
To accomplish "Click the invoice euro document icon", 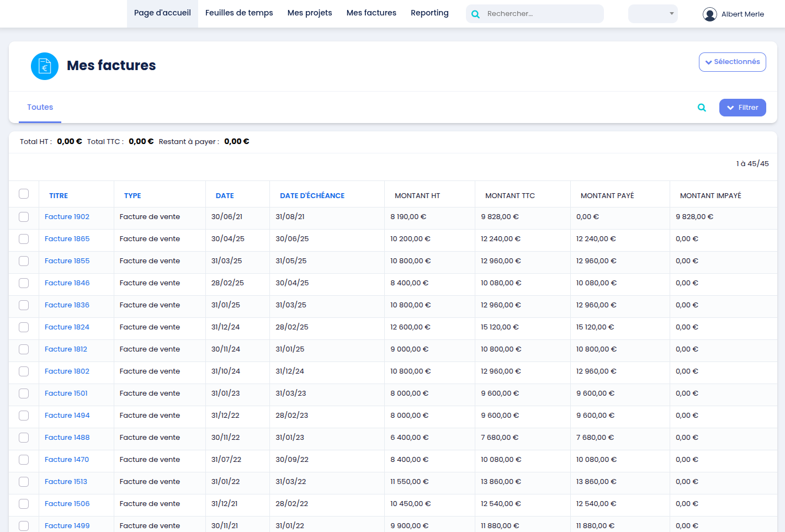I will (x=45, y=66).
